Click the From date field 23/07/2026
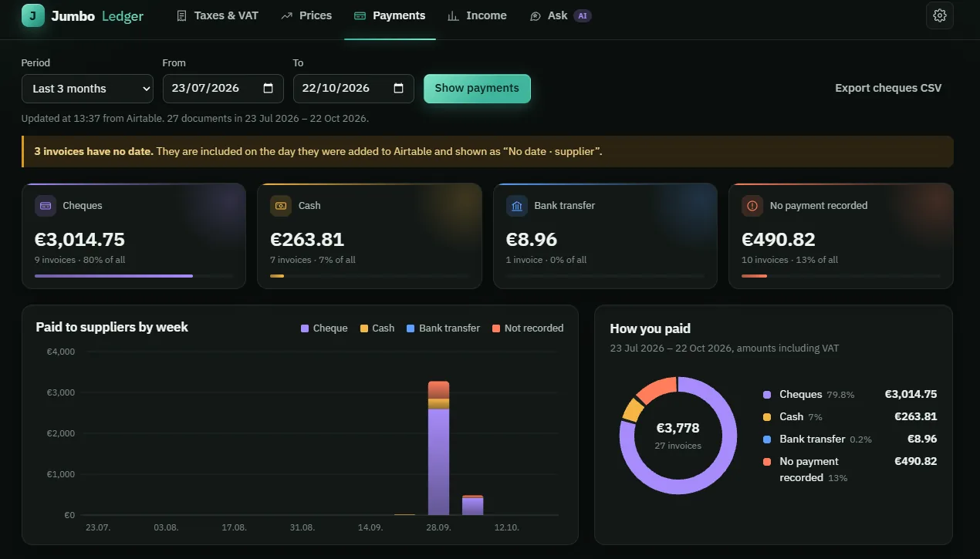Viewport: 980px width, 559px height. tap(223, 89)
